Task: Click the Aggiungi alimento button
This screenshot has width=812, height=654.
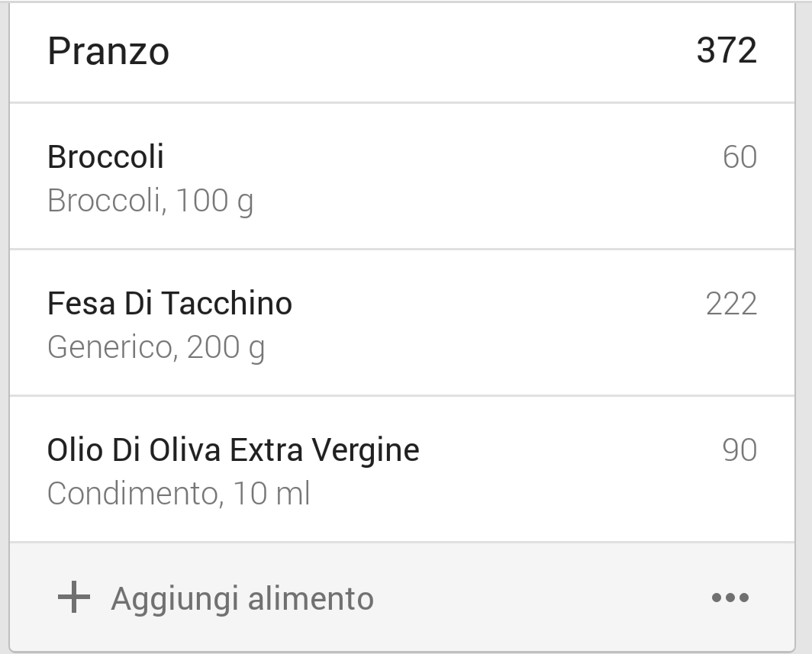Action: coord(215,598)
